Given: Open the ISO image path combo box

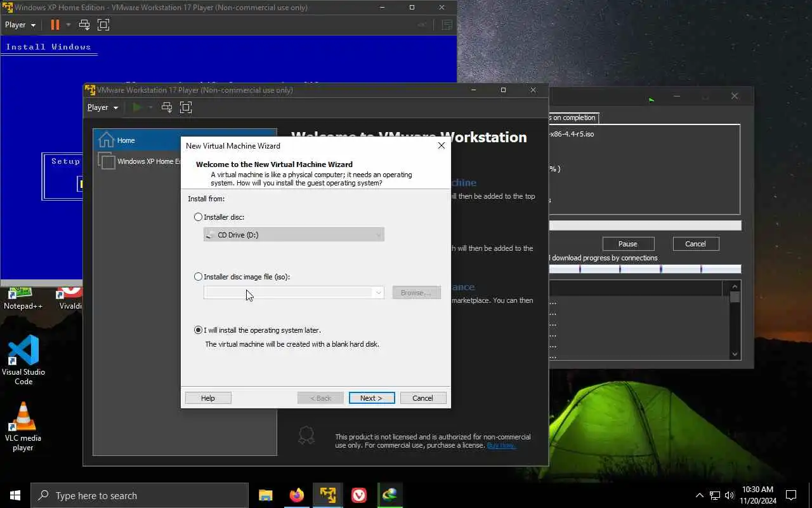Looking at the screenshot, I should point(294,293).
